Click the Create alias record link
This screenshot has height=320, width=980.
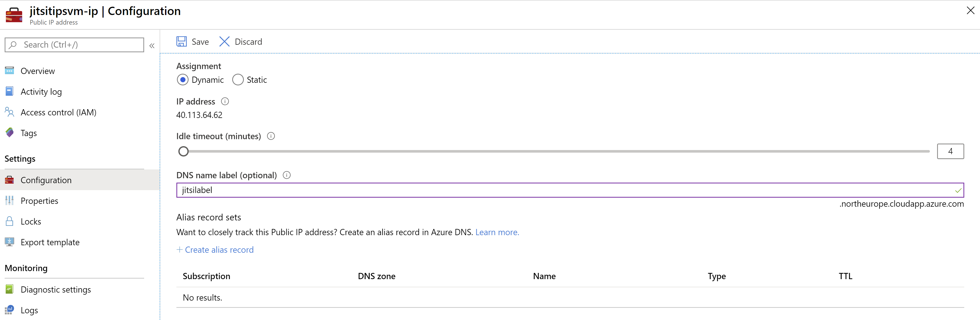pyautogui.click(x=219, y=250)
